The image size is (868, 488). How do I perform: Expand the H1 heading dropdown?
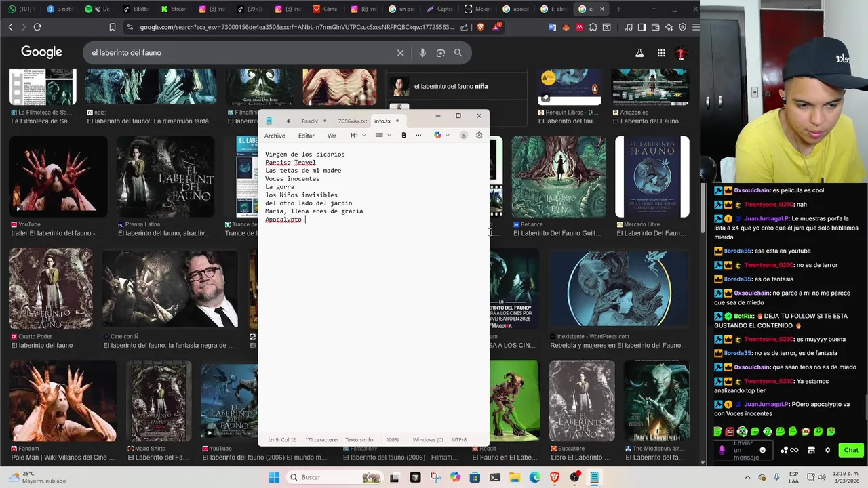tap(357, 136)
